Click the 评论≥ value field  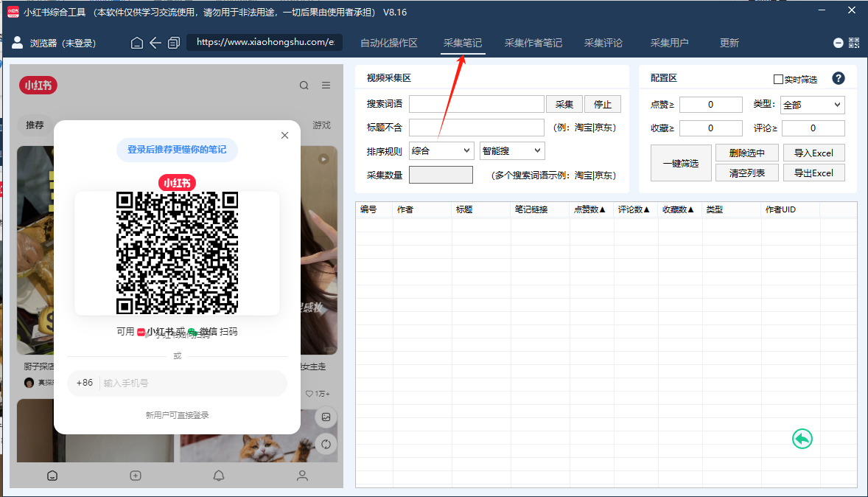[813, 128]
